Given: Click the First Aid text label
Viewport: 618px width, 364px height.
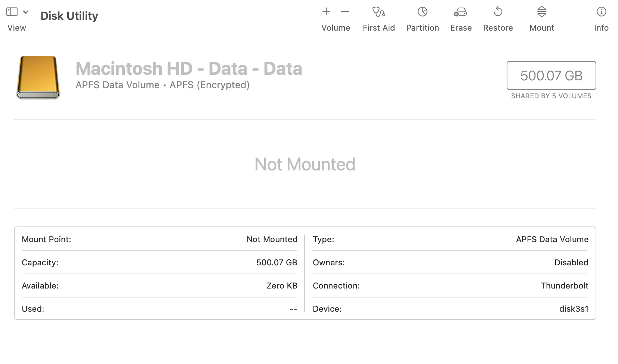Looking at the screenshot, I should pos(378,28).
